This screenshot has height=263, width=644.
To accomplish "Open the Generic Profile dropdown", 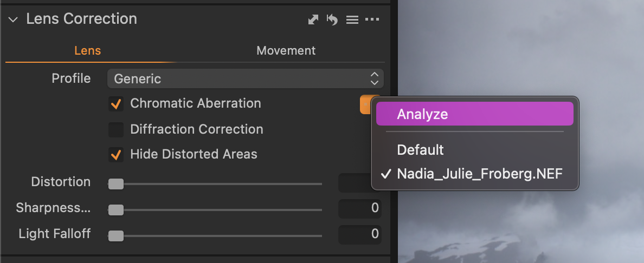I will click(245, 78).
